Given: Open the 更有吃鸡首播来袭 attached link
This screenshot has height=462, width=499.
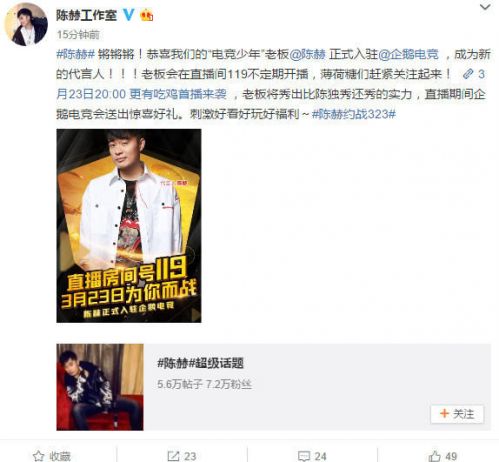Looking at the screenshot, I should click(x=178, y=94).
